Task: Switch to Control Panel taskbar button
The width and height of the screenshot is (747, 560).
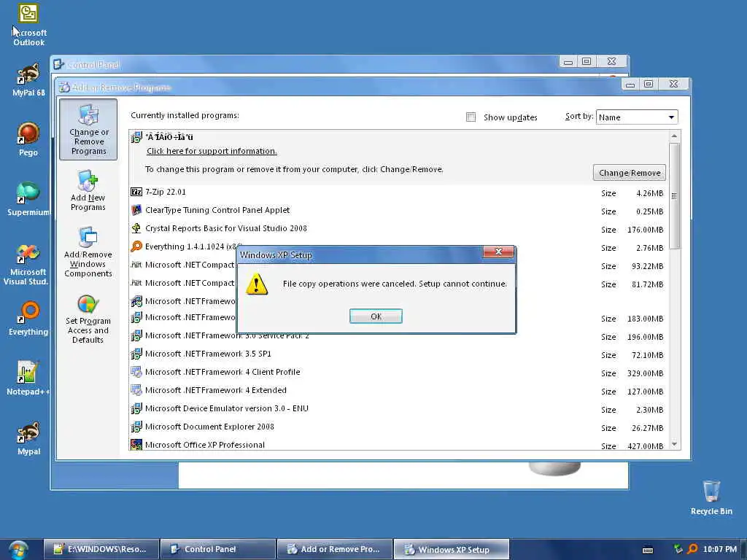Action: (x=218, y=549)
